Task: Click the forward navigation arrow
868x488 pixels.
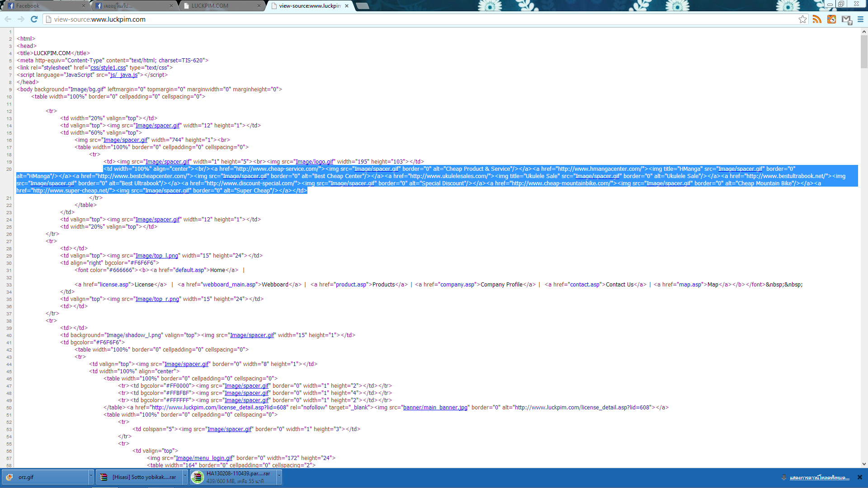Action: 21,19
